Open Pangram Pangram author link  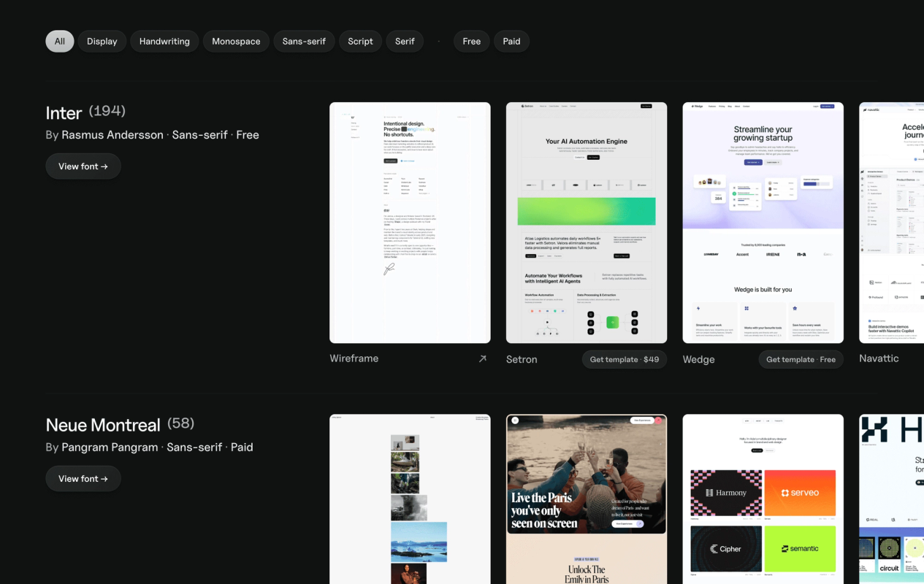point(110,447)
